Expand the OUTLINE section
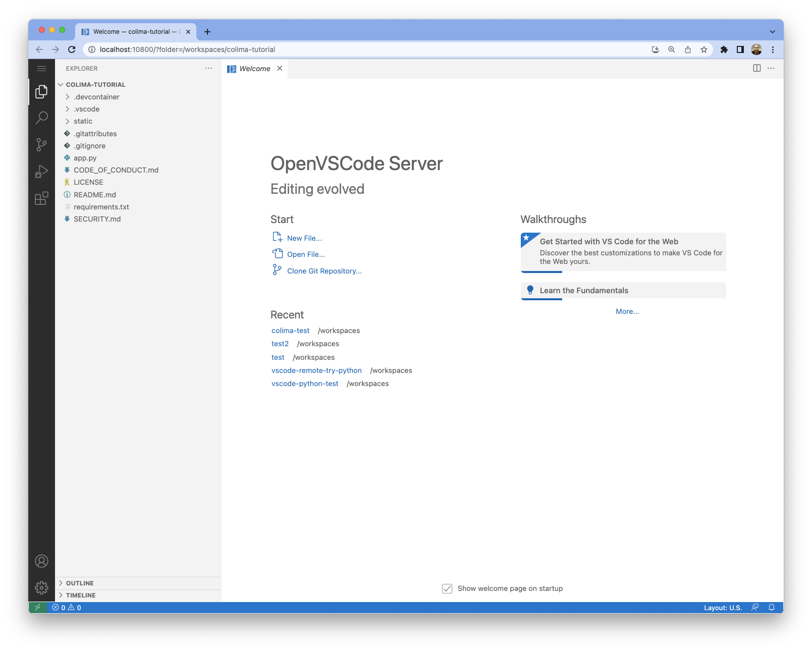Screen dimensions: 812x651 [x=79, y=583]
